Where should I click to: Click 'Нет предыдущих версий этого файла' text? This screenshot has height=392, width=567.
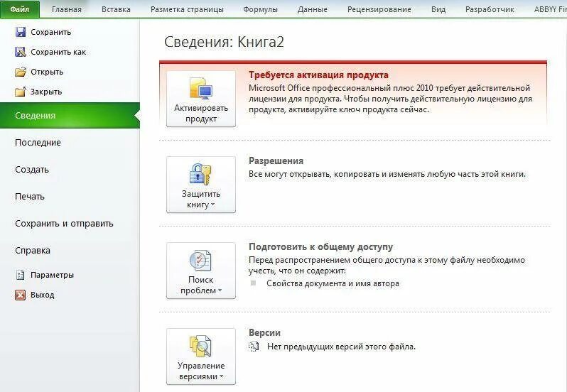click(x=341, y=347)
